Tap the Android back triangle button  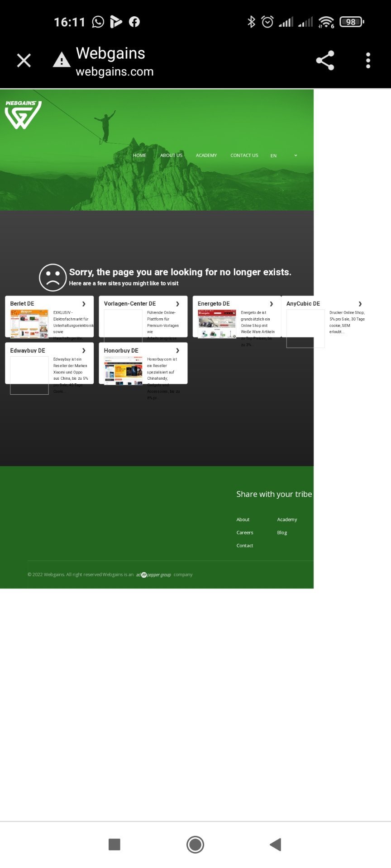click(275, 844)
